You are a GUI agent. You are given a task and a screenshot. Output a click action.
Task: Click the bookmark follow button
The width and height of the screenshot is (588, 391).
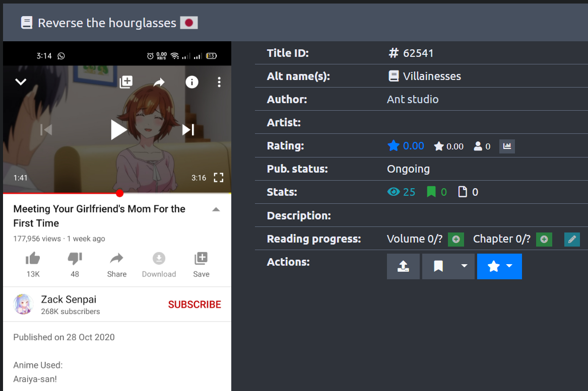click(x=438, y=266)
